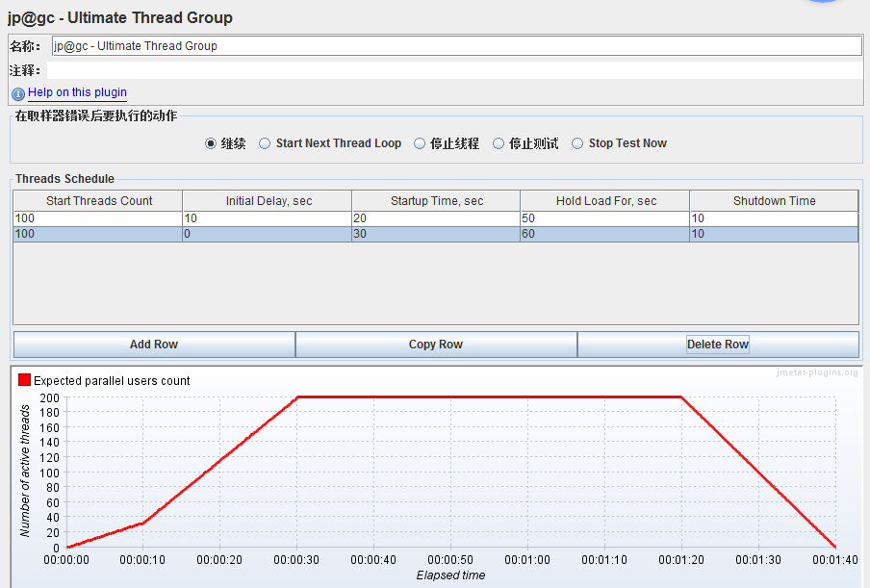870x588 pixels.
Task: Focus the 名称 name input field
Action: tap(456, 46)
